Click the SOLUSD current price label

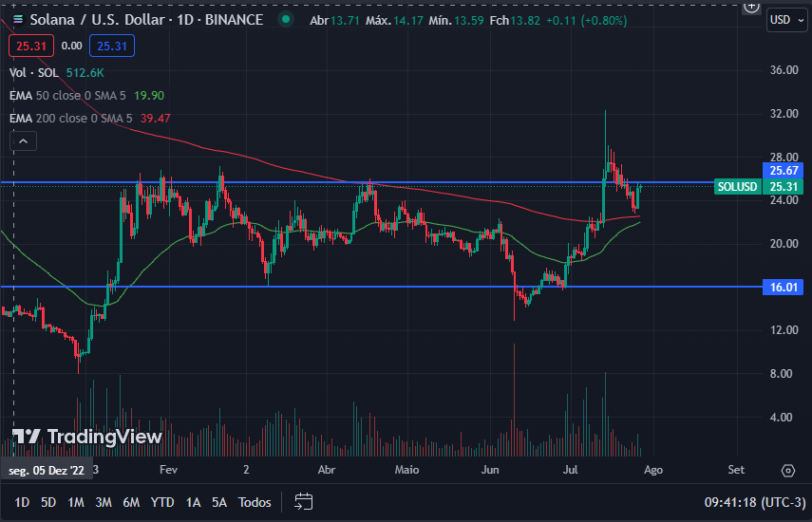point(737,186)
